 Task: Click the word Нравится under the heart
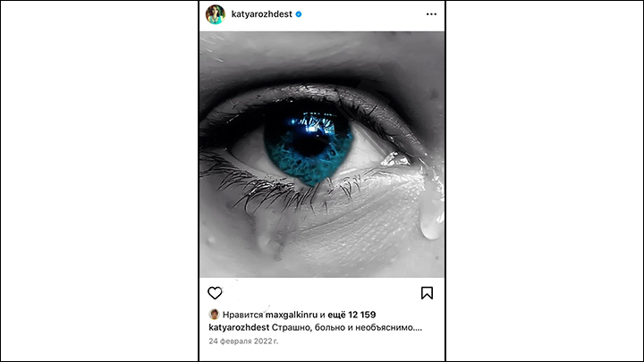tap(242, 315)
